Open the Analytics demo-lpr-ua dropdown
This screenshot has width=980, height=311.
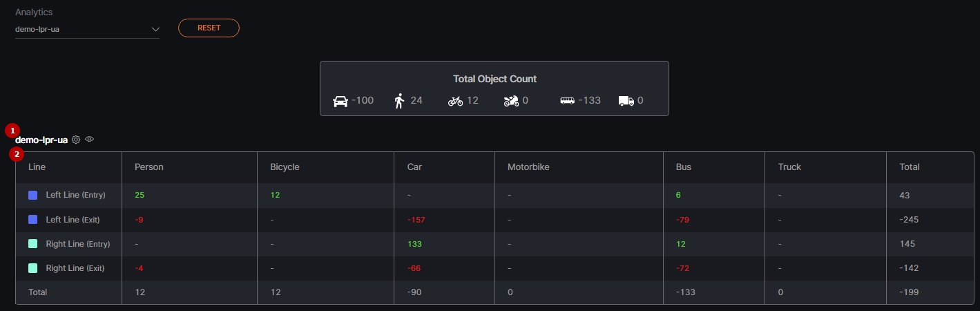tap(87, 29)
